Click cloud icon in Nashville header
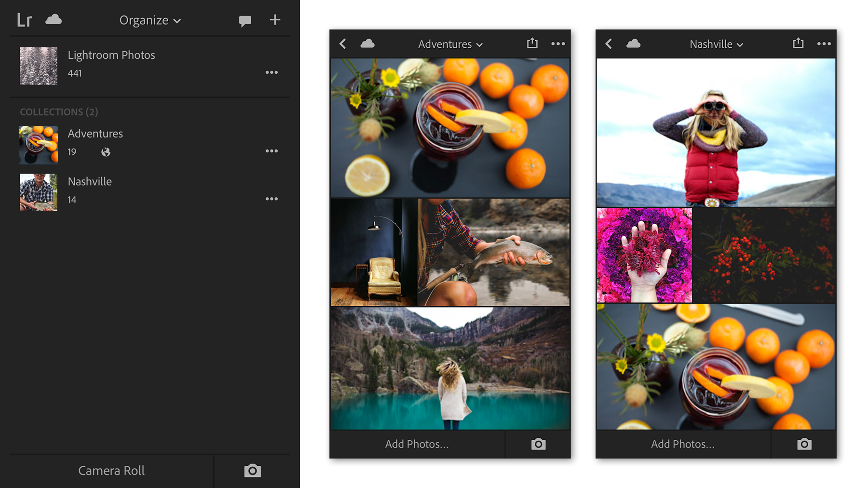Viewport: 868px width, 488px height. point(633,44)
